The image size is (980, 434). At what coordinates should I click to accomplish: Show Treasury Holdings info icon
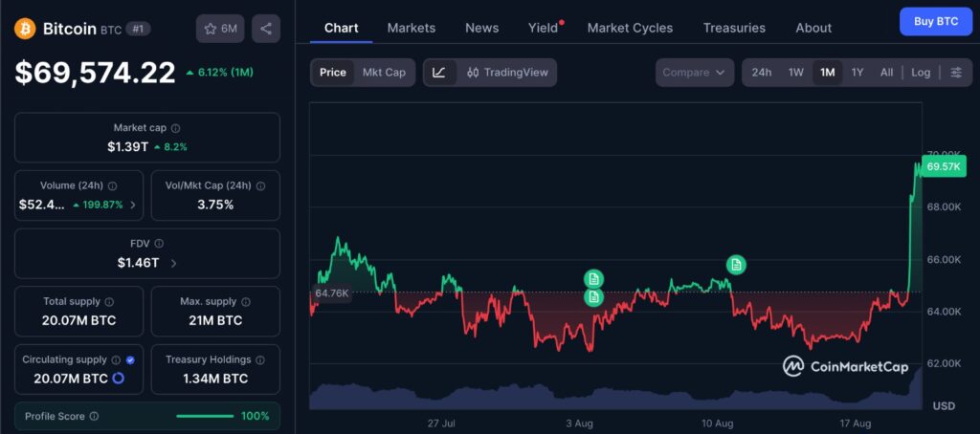(260, 359)
